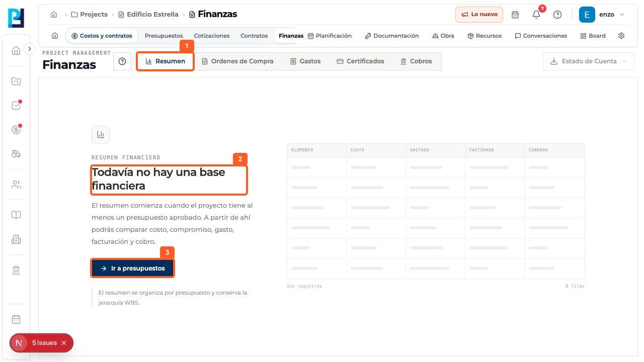Screen dimensions: 644x362
Task: Click the breadcrumb home icon at top
Action: 54,15
